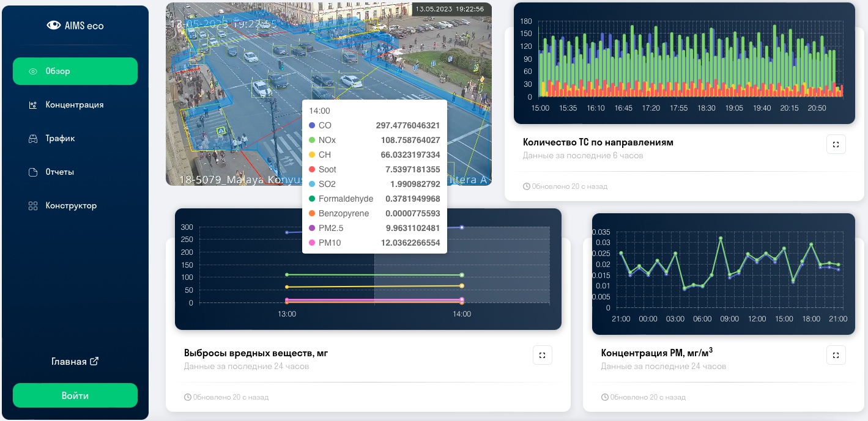Expand the Количество ТС по направлениям chart
868x421 pixels.
[836, 144]
